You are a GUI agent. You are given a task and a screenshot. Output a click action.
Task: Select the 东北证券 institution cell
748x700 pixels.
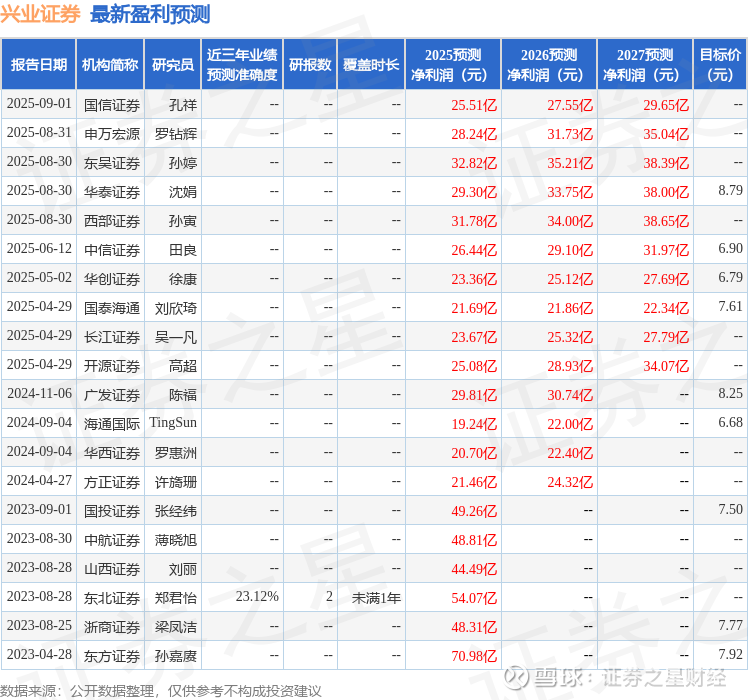click(x=112, y=598)
